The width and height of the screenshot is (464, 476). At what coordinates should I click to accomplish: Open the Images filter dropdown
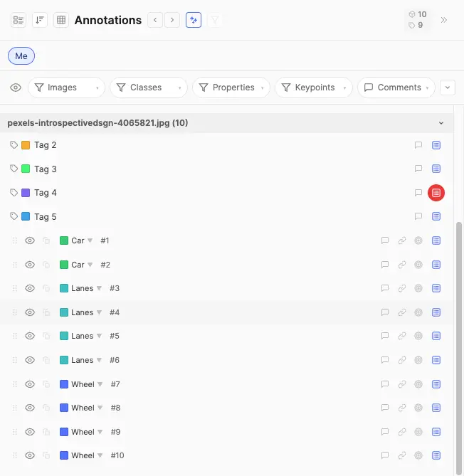(x=66, y=88)
